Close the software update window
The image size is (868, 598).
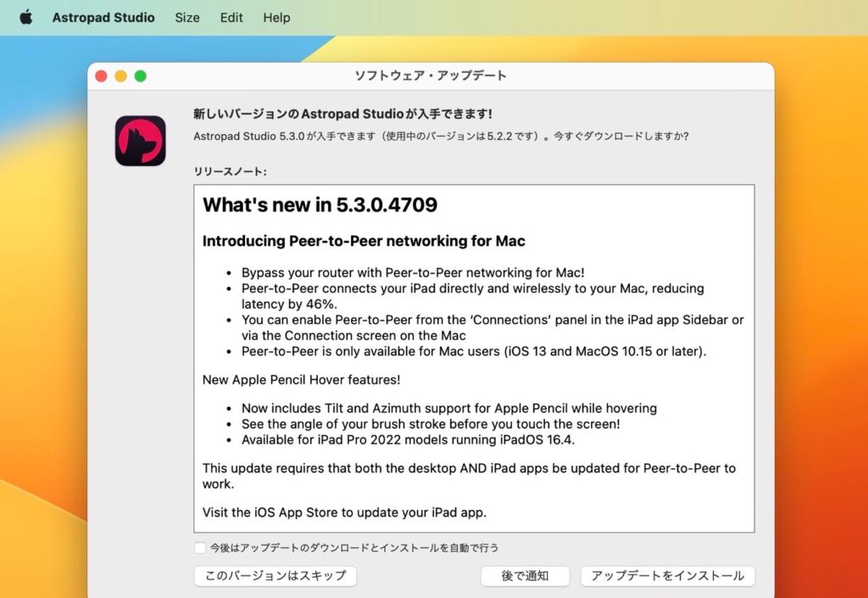tap(101, 75)
